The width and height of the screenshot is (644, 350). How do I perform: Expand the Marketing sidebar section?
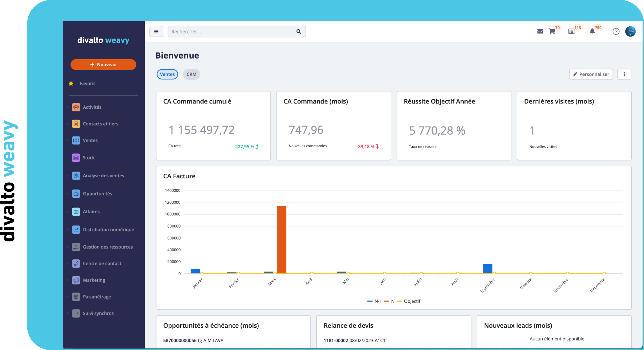[x=94, y=280]
